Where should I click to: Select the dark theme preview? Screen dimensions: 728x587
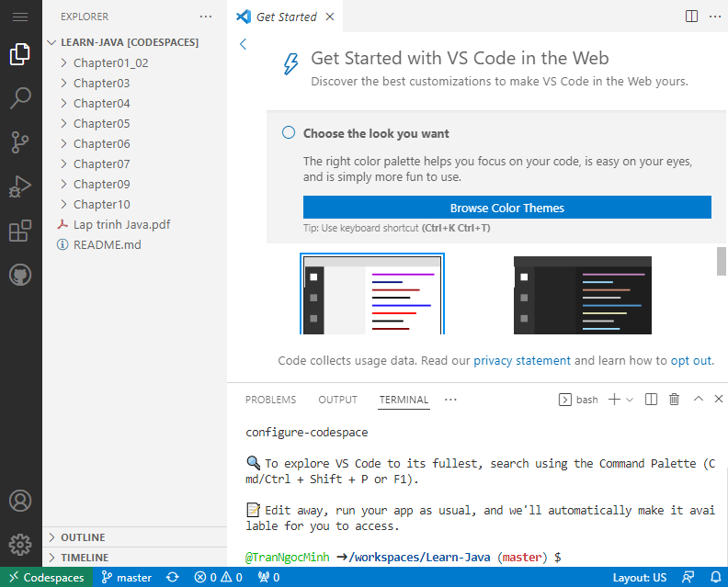[x=582, y=295]
